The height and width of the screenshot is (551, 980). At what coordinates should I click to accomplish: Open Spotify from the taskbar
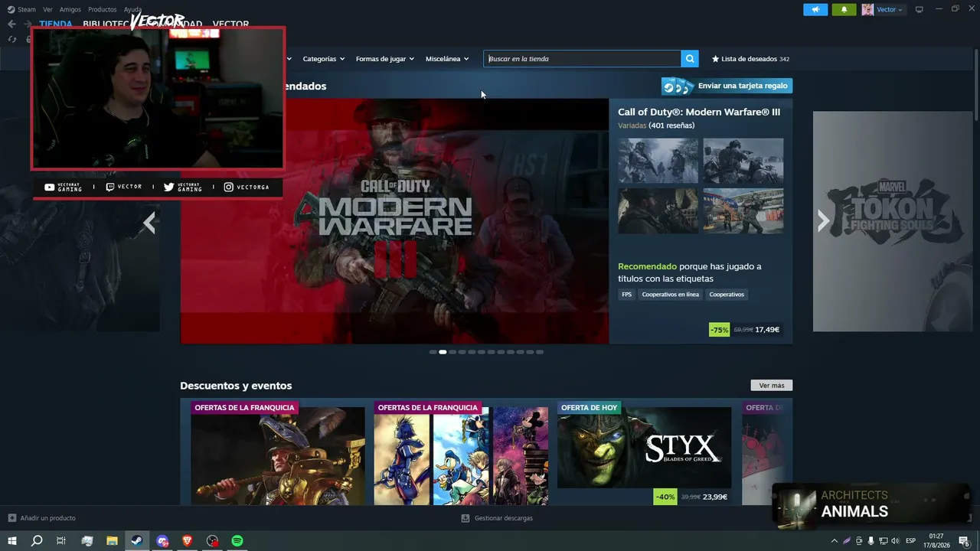coord(237,541)
